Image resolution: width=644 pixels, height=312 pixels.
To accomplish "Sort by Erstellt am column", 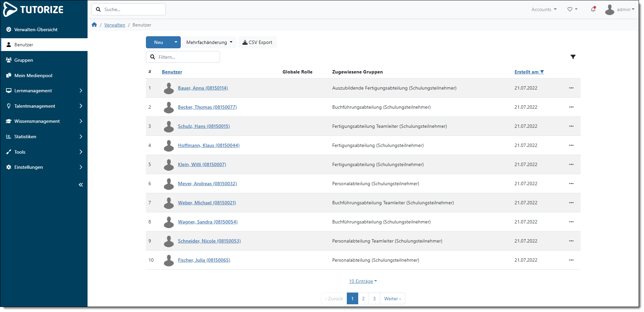I will click(x=529, y=71).
